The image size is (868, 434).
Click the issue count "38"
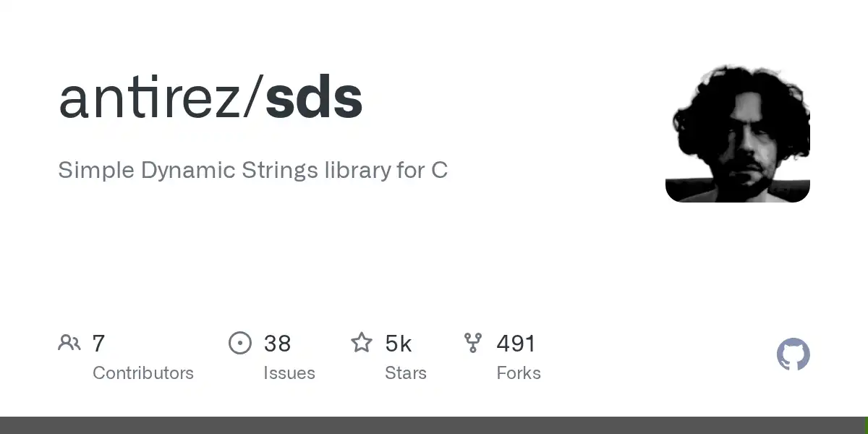pos(277,344)
